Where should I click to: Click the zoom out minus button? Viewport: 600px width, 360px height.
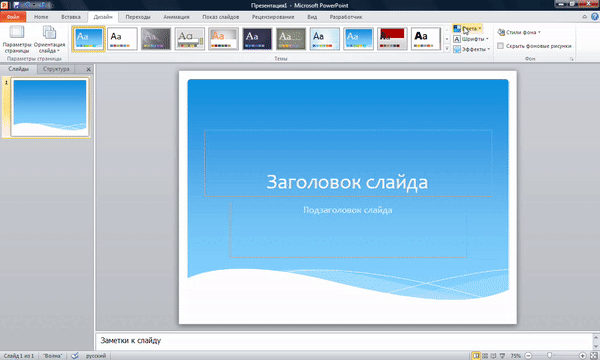[x=528, y=356]
